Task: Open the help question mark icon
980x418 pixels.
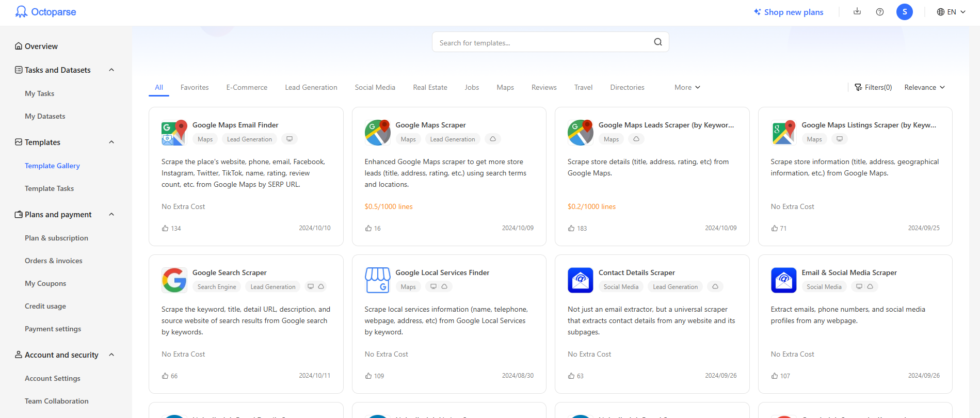Action: click(880, 12)
